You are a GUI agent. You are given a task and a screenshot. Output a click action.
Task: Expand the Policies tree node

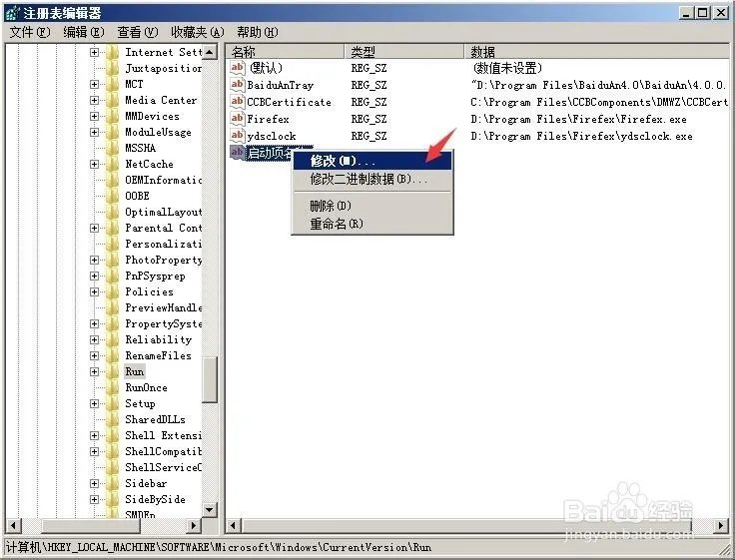coord(94,291)
